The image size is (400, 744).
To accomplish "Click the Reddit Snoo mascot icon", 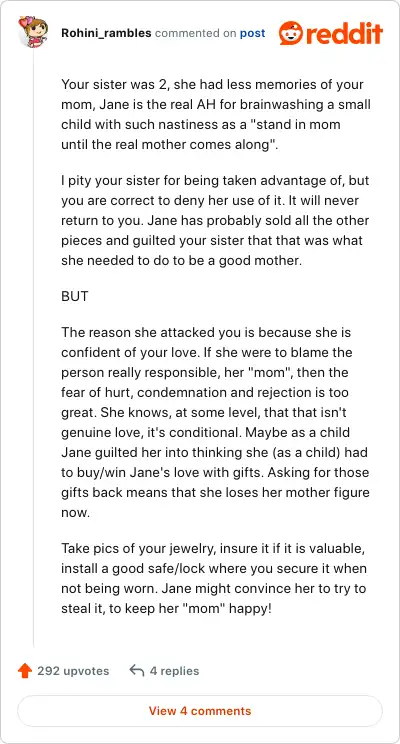I will [291, 33].
